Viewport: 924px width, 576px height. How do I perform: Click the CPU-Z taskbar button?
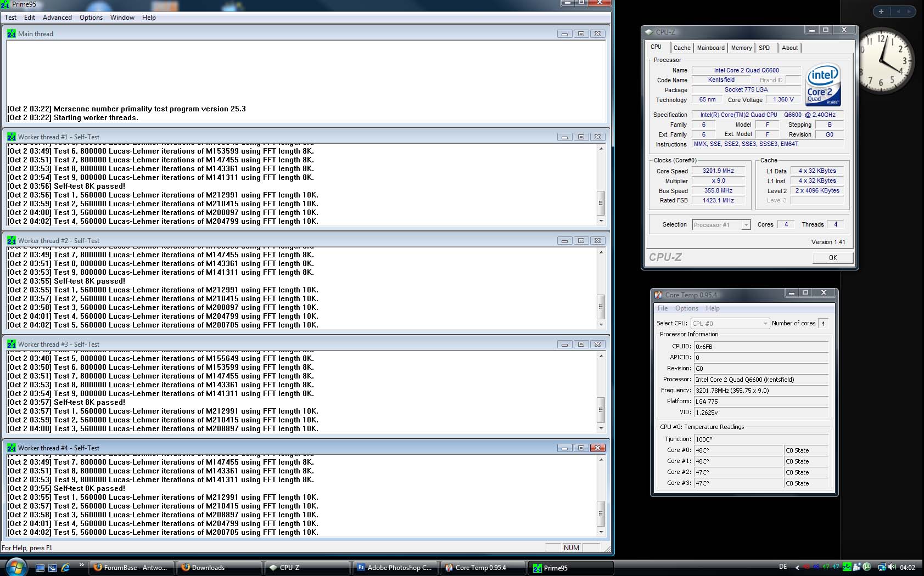(307, 568)
